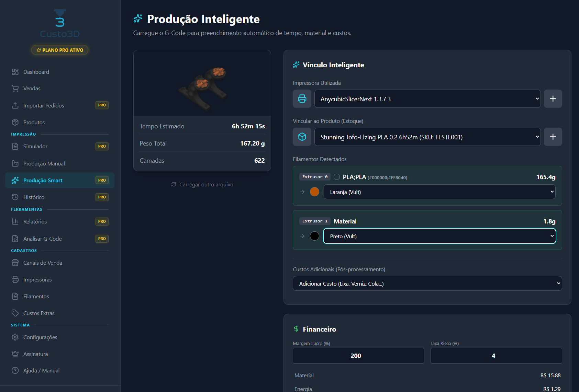Screen dimensions: 579x392
Task: Open the Impressora Utilizada dropdown
Action: click(427, 99)
